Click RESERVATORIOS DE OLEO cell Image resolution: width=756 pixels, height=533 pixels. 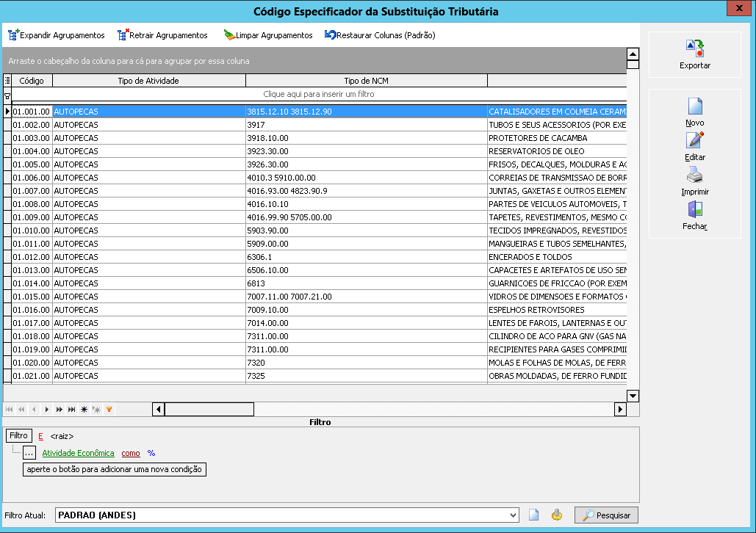[x=557, y=151]
